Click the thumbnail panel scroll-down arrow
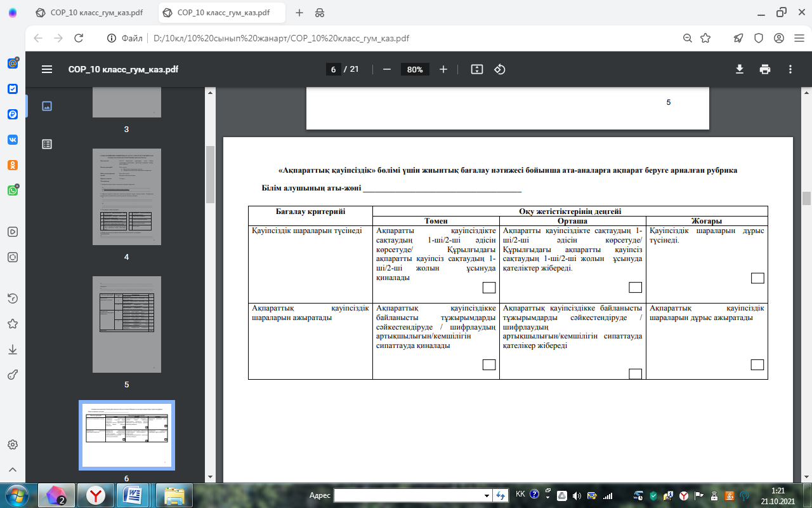812x508 pixels. [x=210, y=476]
